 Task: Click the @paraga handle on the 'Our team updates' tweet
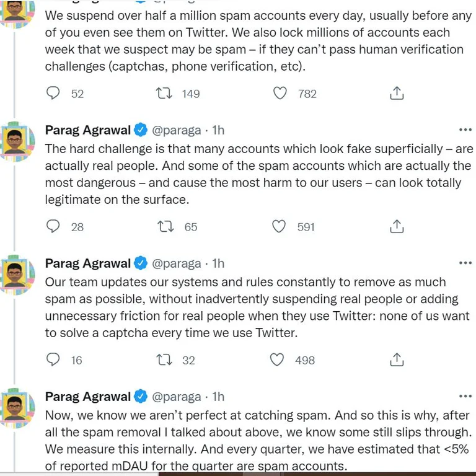click(177, 263)
